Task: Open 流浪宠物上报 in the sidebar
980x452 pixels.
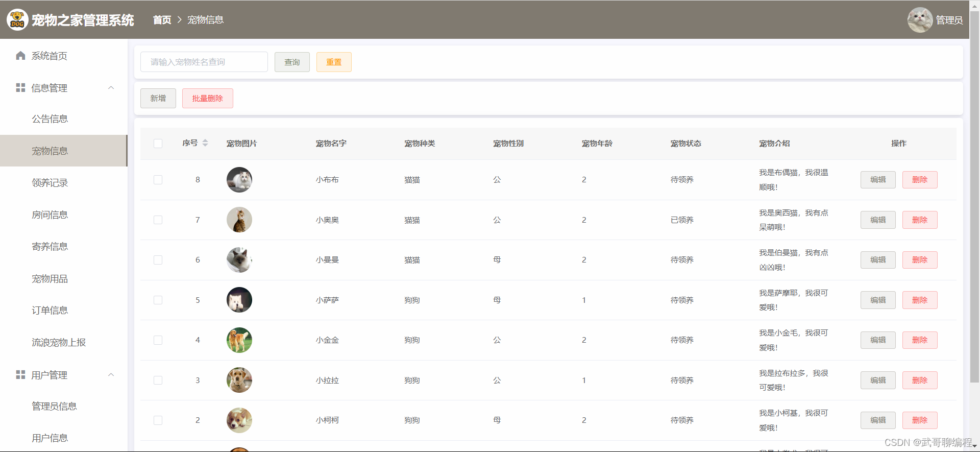Action: point(64,342)
